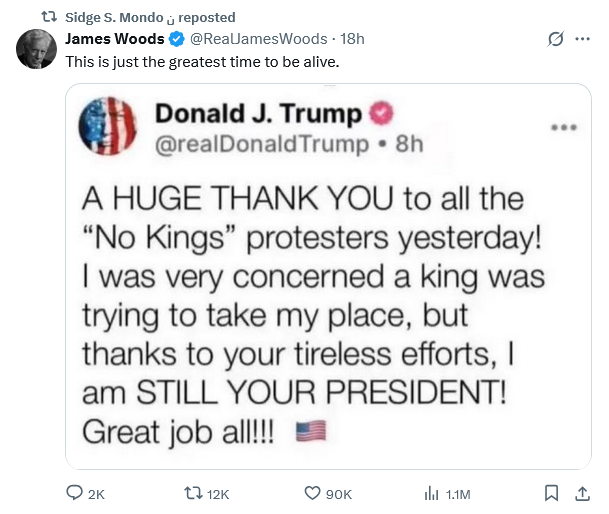This screenshot has height=514, width=609.
Task: Click the James Woods display name
Action: pyautogui.click(x=113, y=39)
